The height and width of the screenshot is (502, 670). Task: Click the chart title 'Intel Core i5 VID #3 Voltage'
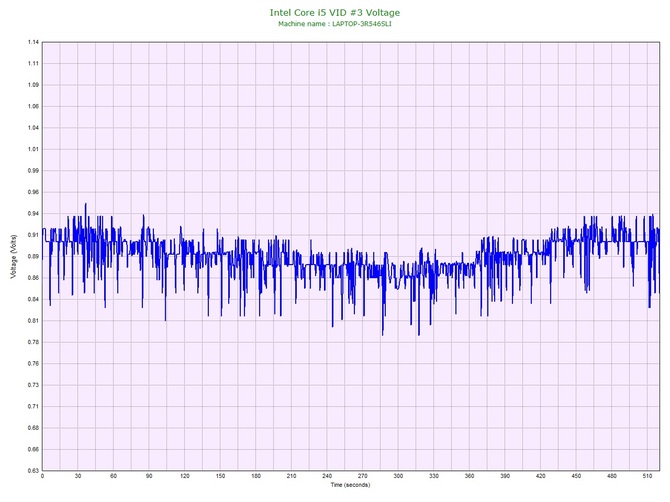tap(335, 13)
